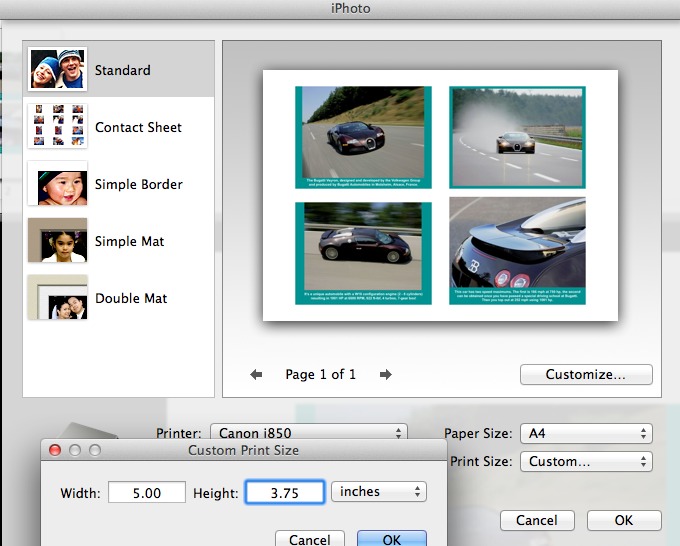The height and width of the screenshot is (546, 680).
Task: Click the top-left car photo in preview
Action: (x=363, y=133)
